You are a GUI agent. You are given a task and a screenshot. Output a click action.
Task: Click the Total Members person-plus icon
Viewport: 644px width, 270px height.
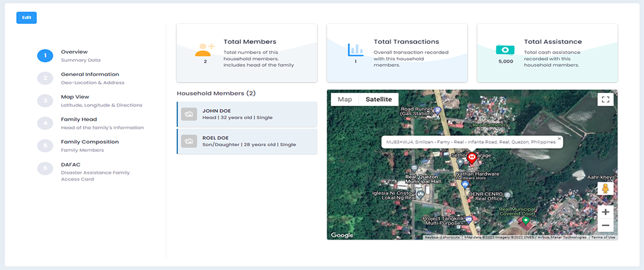click(x=205, y=50)
